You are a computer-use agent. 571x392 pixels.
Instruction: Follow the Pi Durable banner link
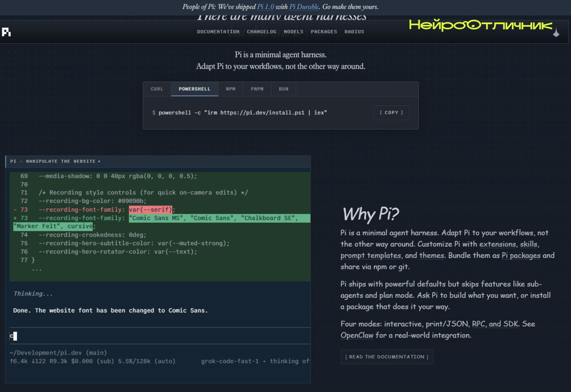click(304, 7)
